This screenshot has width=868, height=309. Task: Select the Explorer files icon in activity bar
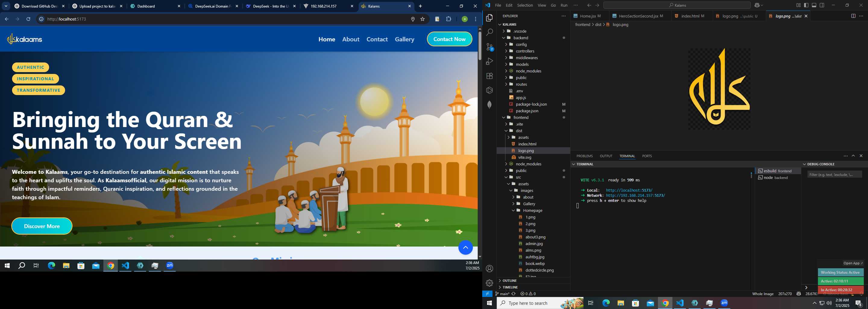pyautogui.click(x=489, y=18)
